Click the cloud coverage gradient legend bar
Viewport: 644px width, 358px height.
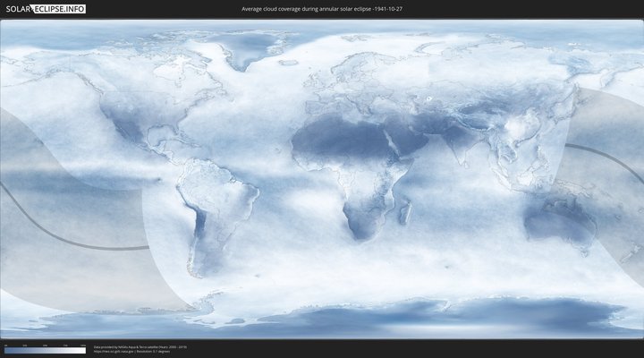tap(45, 350)
